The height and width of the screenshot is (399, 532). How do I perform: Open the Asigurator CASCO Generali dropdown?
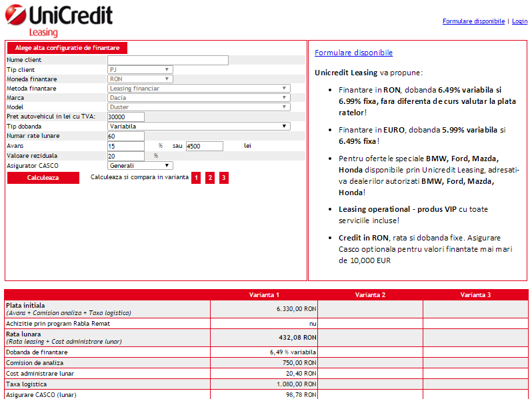click(140, 166)
